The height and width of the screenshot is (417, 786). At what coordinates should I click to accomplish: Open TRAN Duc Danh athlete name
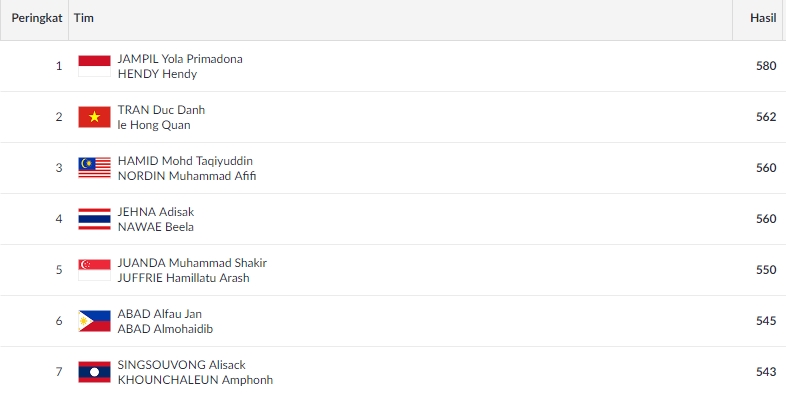pos(161,110)
